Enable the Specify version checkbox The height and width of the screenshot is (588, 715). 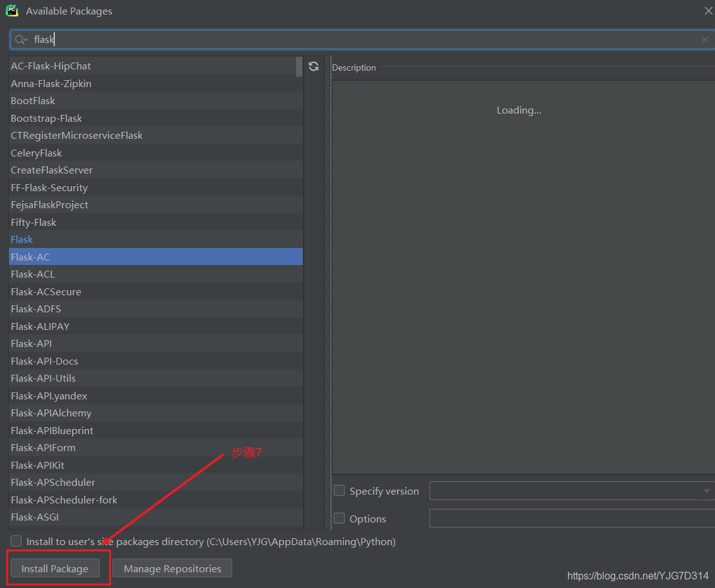340,490
